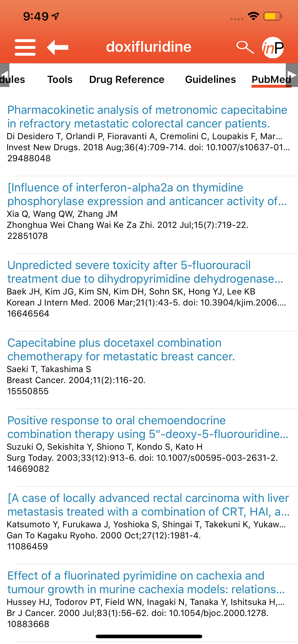Image resolution: width=298 pixels, height=644 pixels.
Task: Tap the doxifluridine page title
Action: click(149, 47)
